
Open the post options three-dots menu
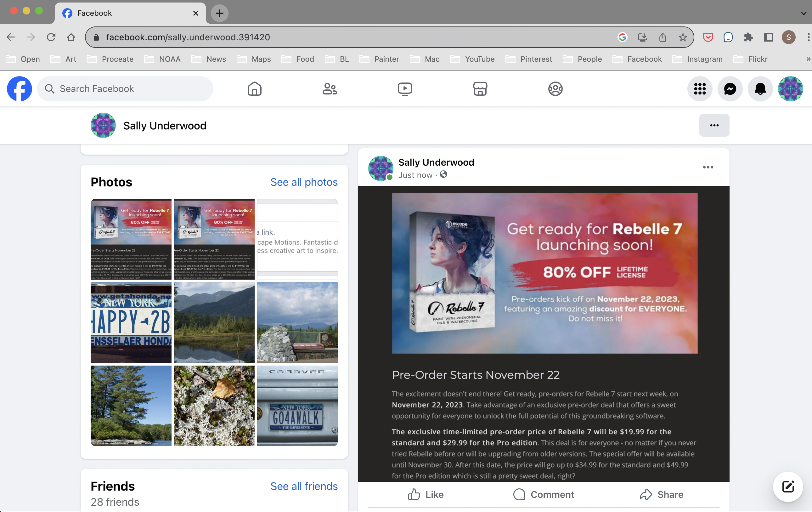coord(708,167)
